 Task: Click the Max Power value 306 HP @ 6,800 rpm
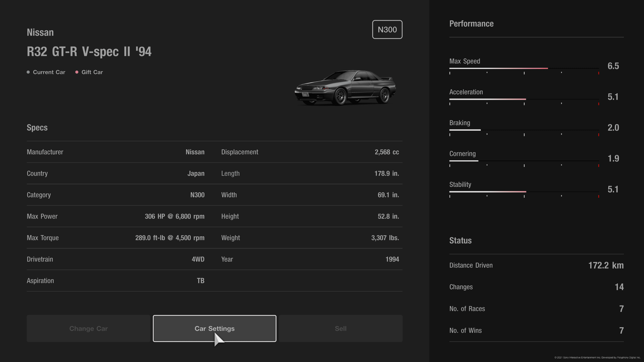pos(174,216)
